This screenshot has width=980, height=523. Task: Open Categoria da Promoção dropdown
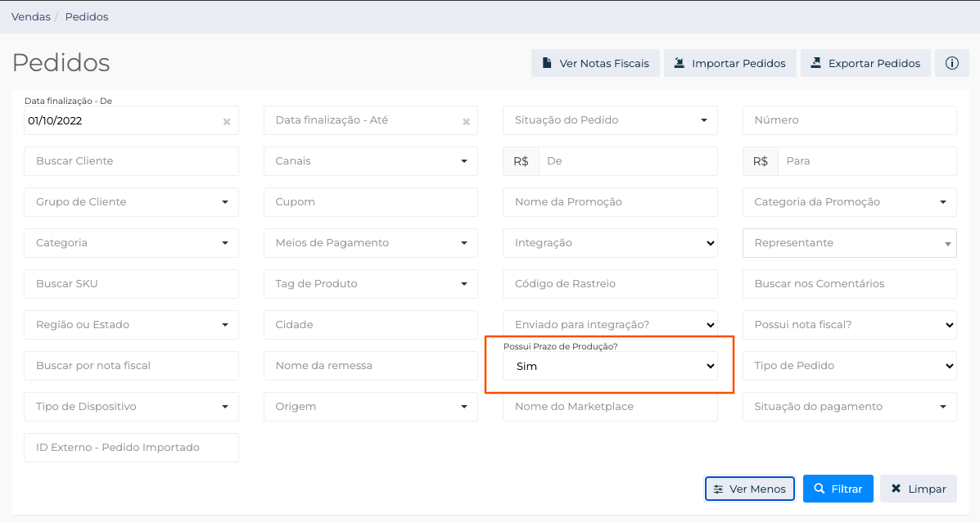click(x=849, y=202)
